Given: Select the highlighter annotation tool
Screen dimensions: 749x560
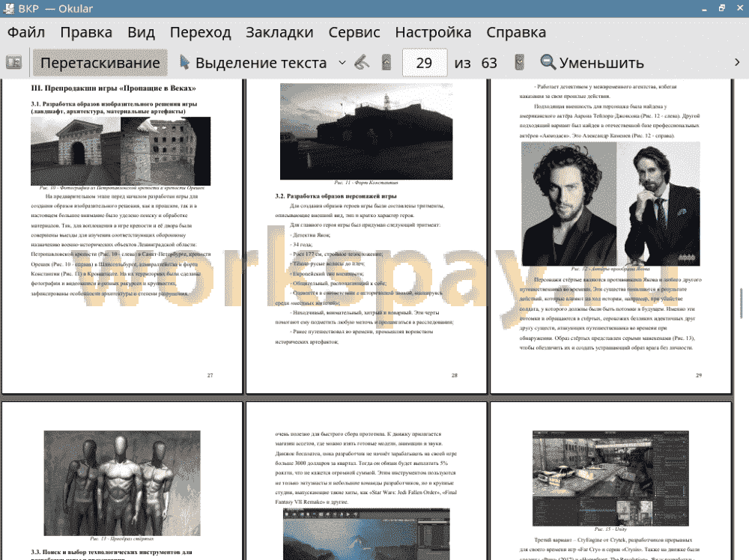Looking at the screenshot, I should [x=362, y=63].
